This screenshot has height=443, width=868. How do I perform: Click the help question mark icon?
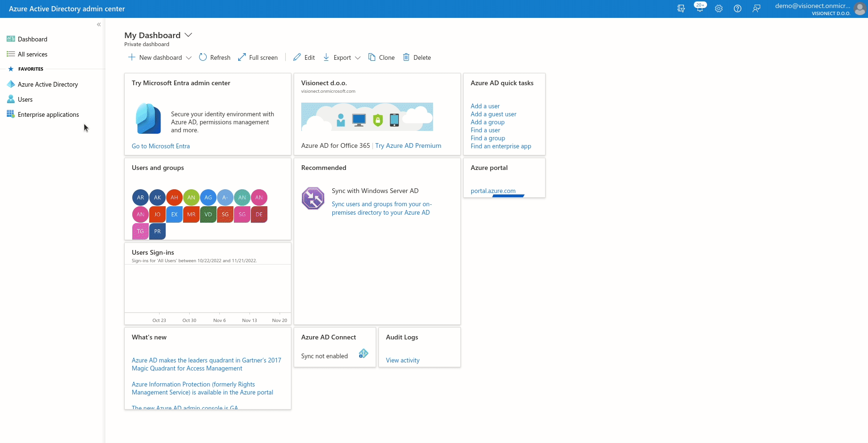coord(737,8)
